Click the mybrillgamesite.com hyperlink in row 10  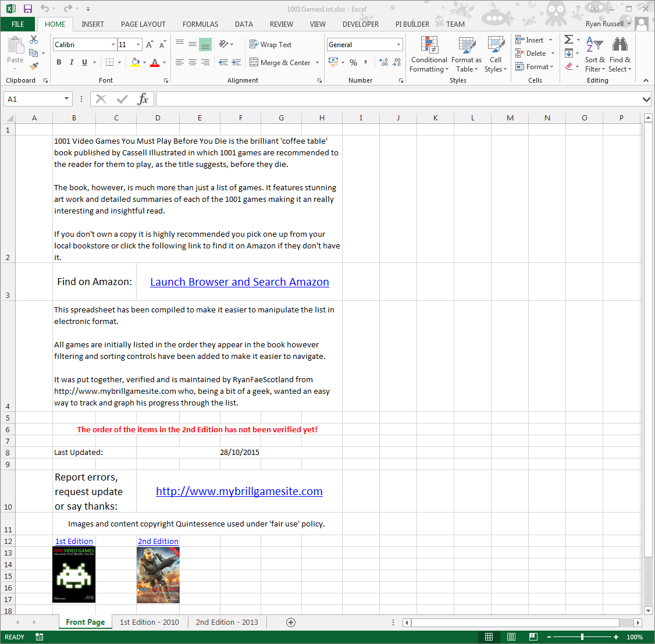pos(239,491)
